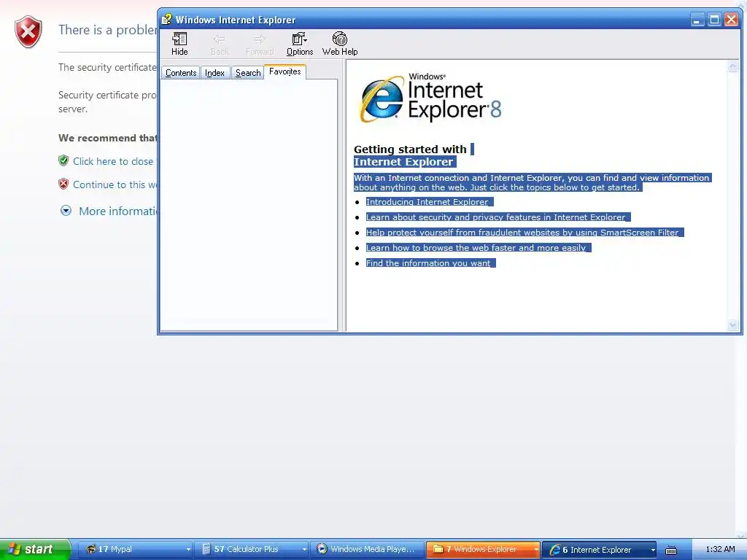747x560 pixels.
Task: Click the help pane scroll down arrow
Action: pos(732,325)
